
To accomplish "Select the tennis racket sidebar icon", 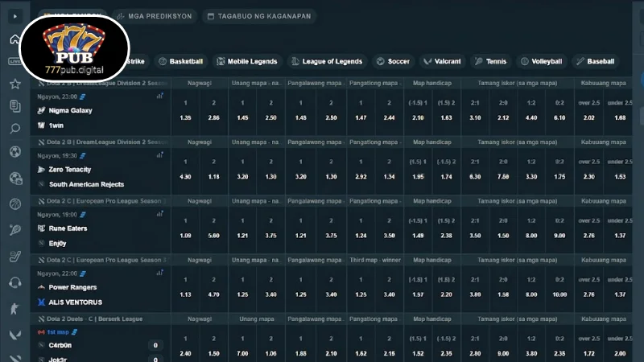I will (15, 230).
